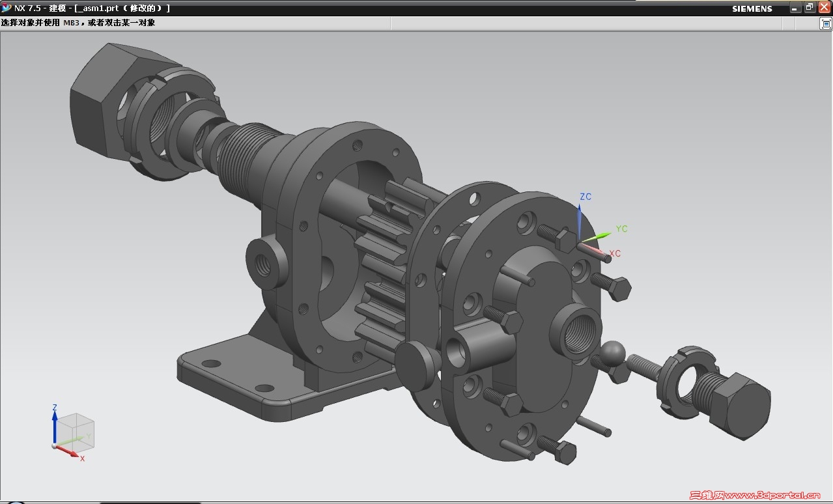Restore down the NX window
The width and height of the screenshot is (833, 504).
click(x=810, y=7)
